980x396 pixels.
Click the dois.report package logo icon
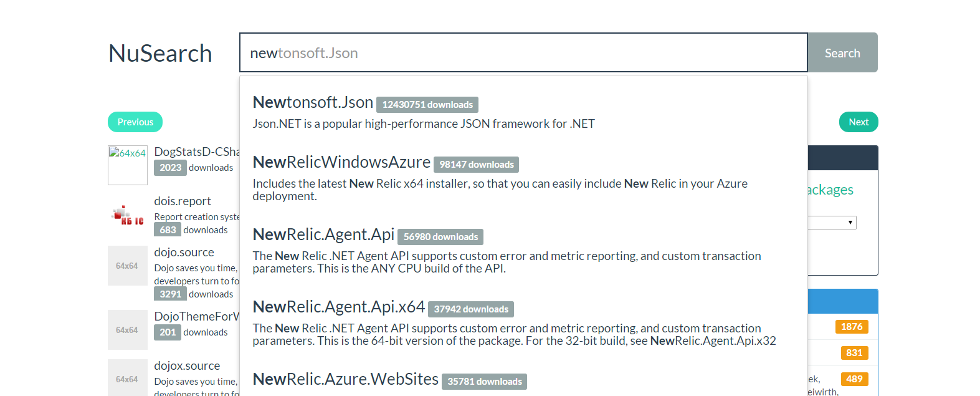128,216
